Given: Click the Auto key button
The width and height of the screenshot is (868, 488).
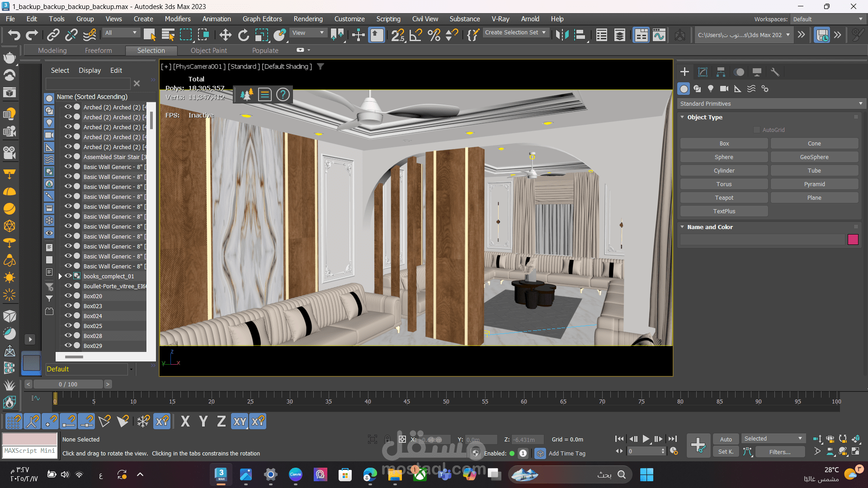Looking at the screenshot, I should point(726,439).
